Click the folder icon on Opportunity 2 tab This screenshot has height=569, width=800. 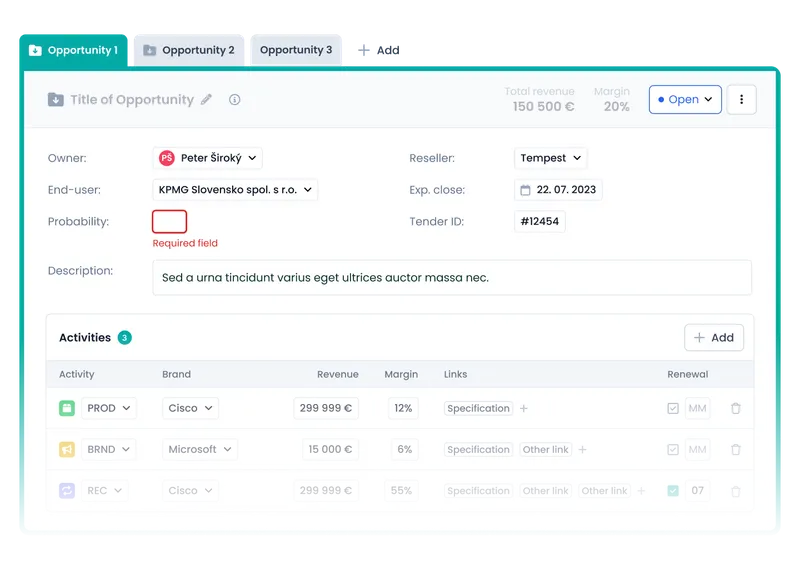(x=149, y=50)
